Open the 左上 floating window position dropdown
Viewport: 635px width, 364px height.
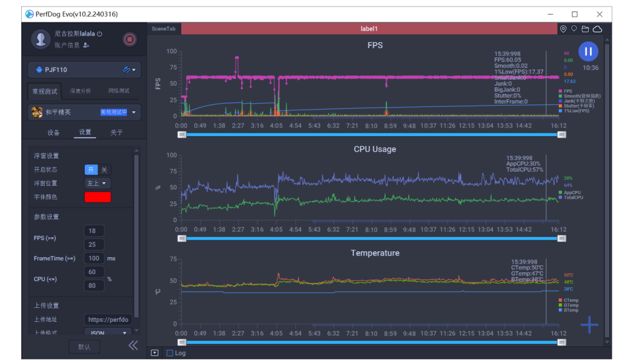point(97,183)
